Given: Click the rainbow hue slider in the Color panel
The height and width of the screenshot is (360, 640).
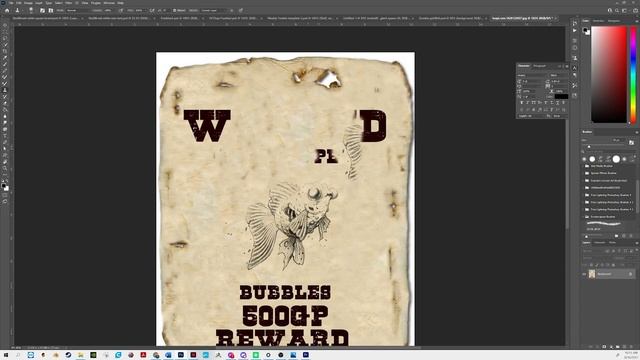Looking at the screenshot, I should 633,74.
